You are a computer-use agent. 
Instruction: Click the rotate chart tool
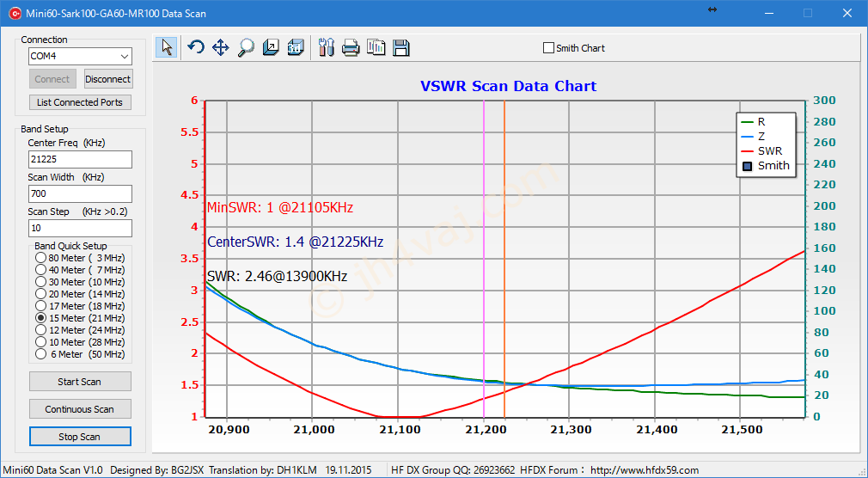[196, 47]
